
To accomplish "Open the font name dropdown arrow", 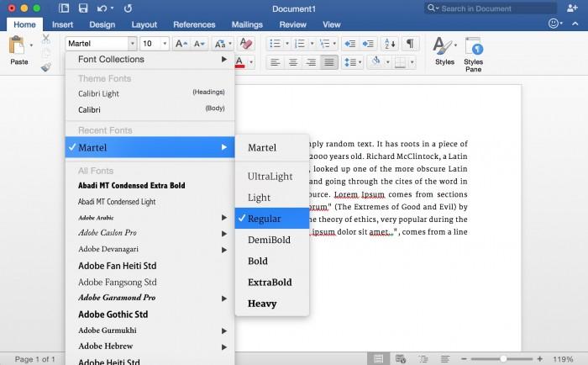I will [x=133, y=44].
